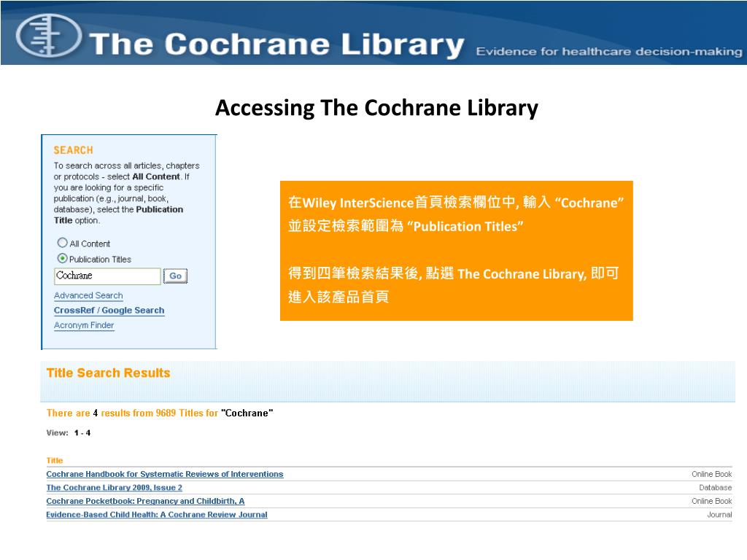
Task: Open the Cochrane Pocketbook on Pregnancy and Childbirth
Action: tap(146, 501)
